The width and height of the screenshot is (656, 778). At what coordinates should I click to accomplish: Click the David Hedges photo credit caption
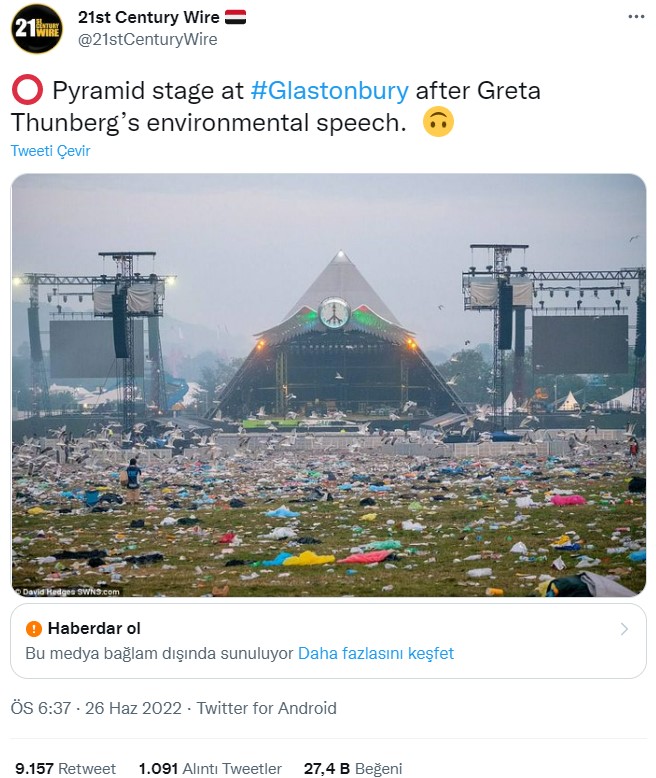point(68,591)
